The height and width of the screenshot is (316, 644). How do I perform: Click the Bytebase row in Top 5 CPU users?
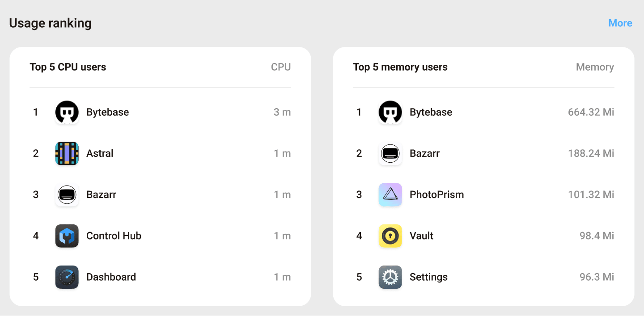coord(160,112)
